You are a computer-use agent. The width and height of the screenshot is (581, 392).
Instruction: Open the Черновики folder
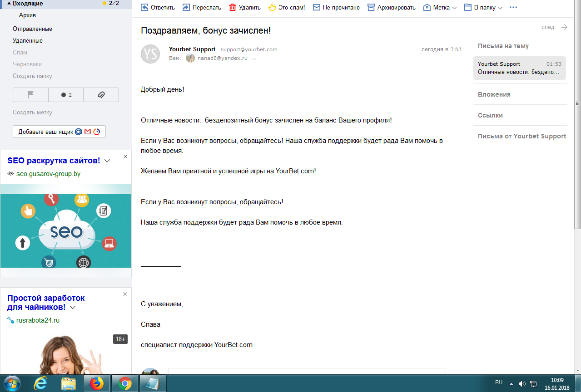pos(27,64)
